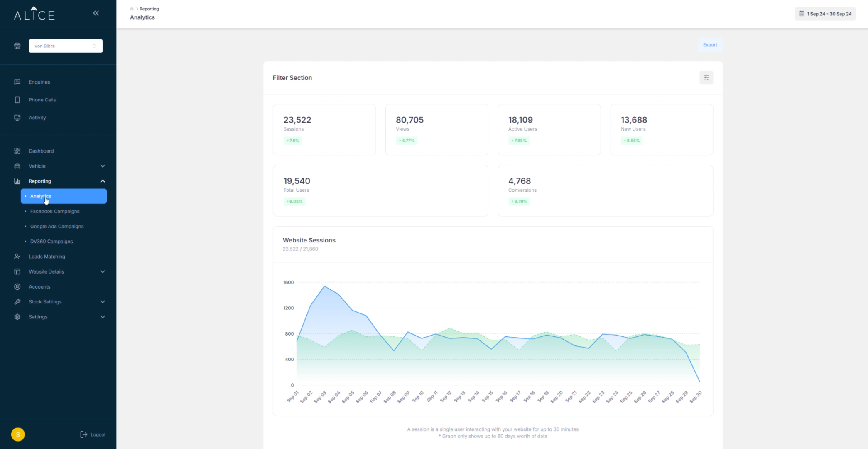Open Facebook Campaigns report
Screen dimensions: 868x449
[55, 211]
